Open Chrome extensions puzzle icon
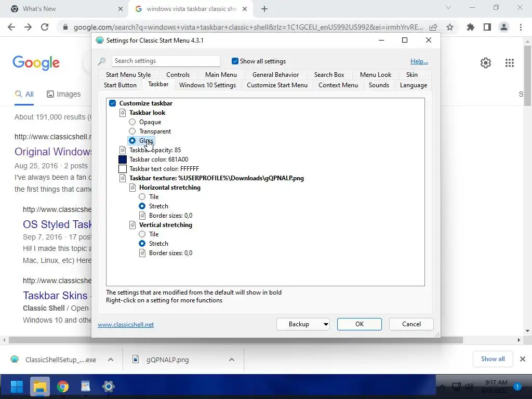The width and height of the screenshot is (532, 399). pos(470,27)
